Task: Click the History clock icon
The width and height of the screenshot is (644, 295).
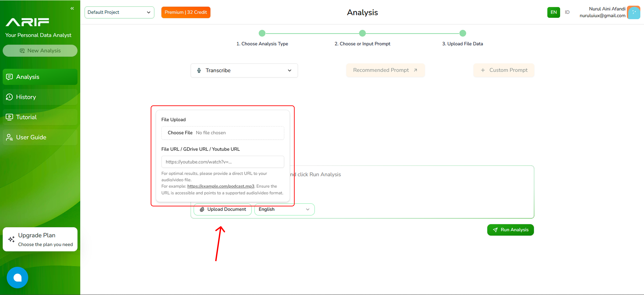Action: pos(9,97)
